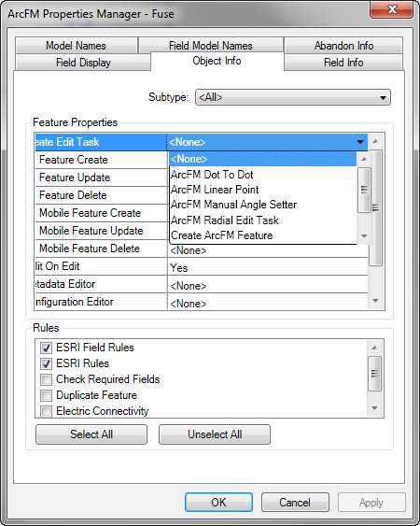Image resolution: width=420 pixels, height=526 pixels.
Task: Choose ArcFM Linear Point option
Action: click(263, 190)
